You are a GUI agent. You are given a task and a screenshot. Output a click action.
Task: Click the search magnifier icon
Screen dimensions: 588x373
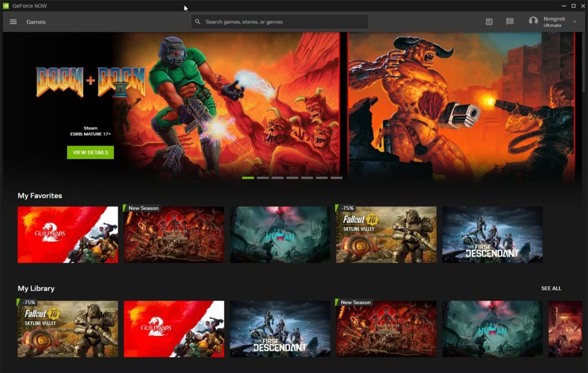pyautogui.click(x=198, y=22)
